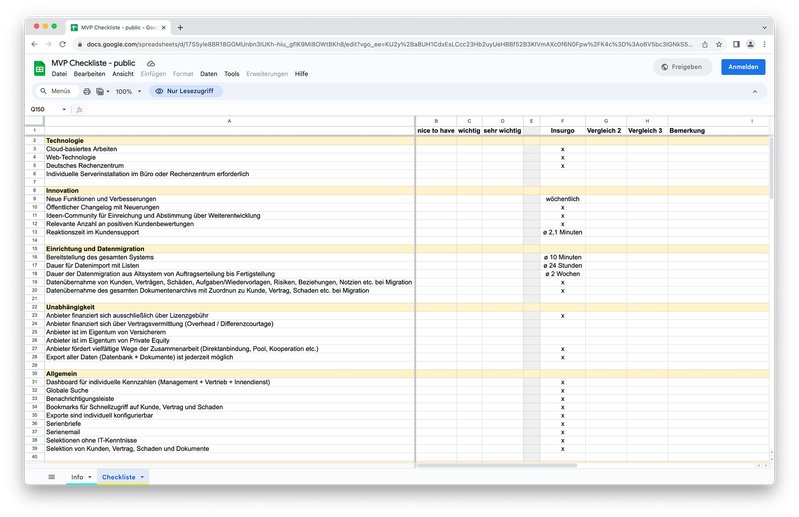Select the 'Benachrichtigungsleiste' cell
799x517 pixels.
point(229,399)
